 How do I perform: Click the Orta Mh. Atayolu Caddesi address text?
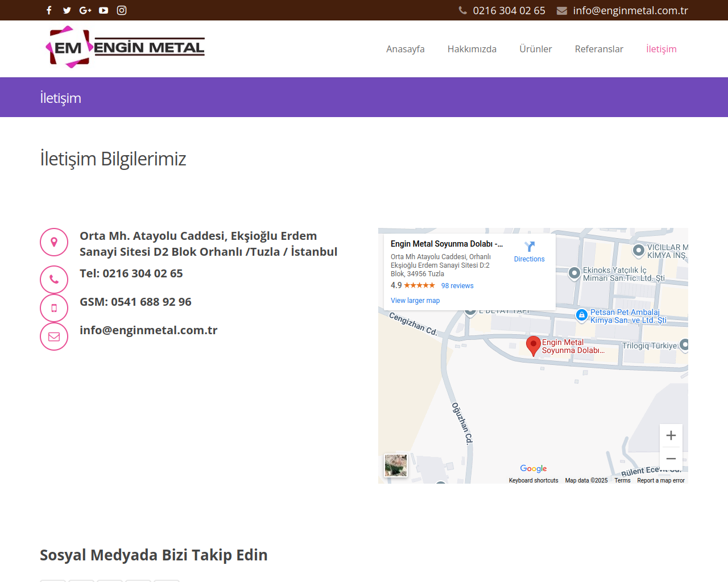(209, 244)
